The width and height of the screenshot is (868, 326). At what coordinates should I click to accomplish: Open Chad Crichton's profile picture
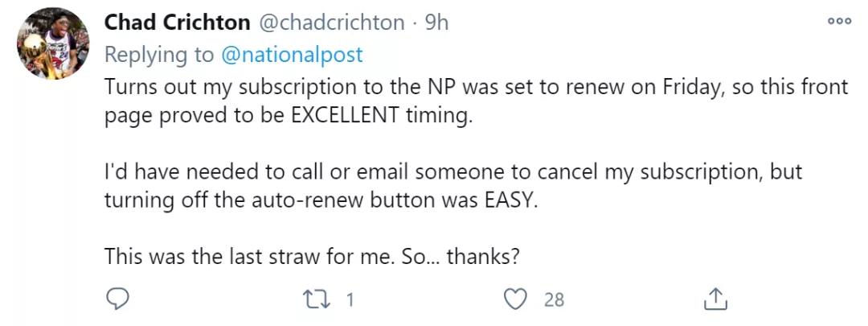(54, 43)
